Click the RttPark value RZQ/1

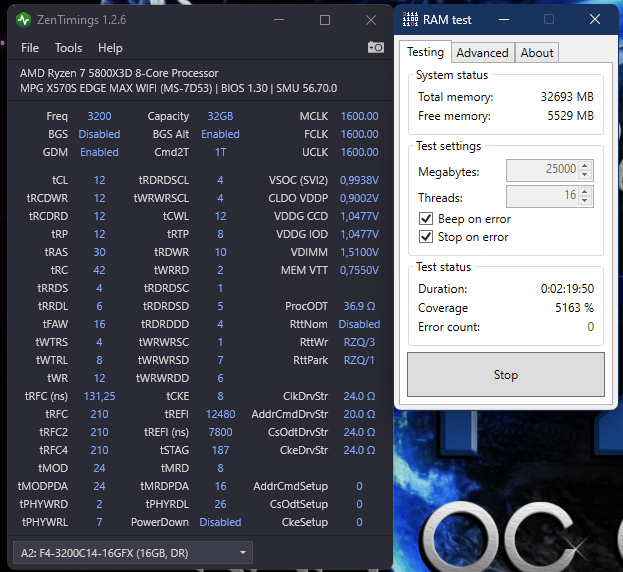[359, 360]
